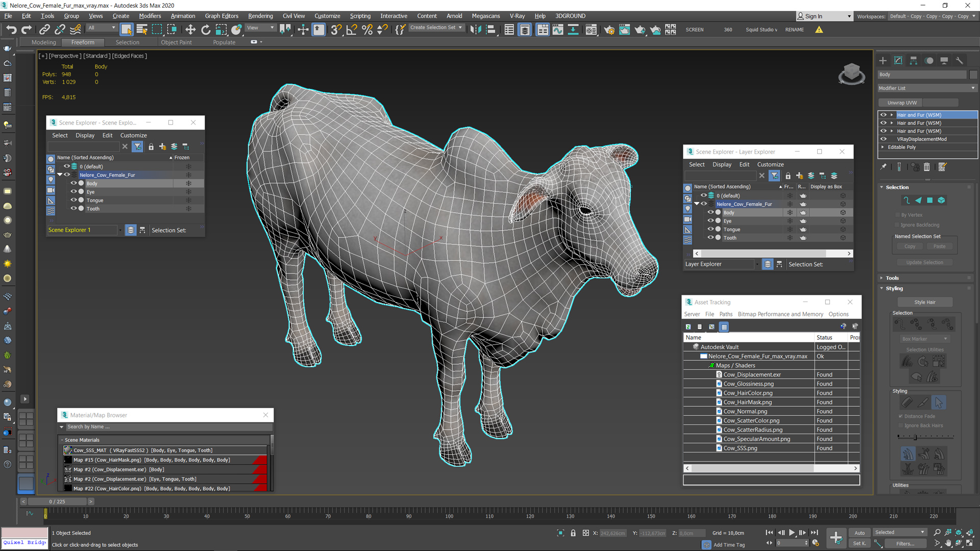This screenshot has width=980, height=551.
Task: Click the ViewCube in the viewport
Action: point(851,73)
